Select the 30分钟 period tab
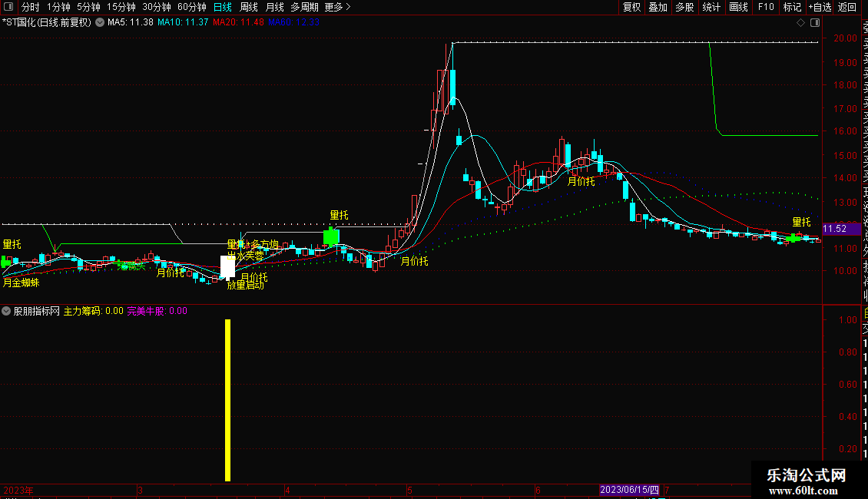 (x=157, y=7)
